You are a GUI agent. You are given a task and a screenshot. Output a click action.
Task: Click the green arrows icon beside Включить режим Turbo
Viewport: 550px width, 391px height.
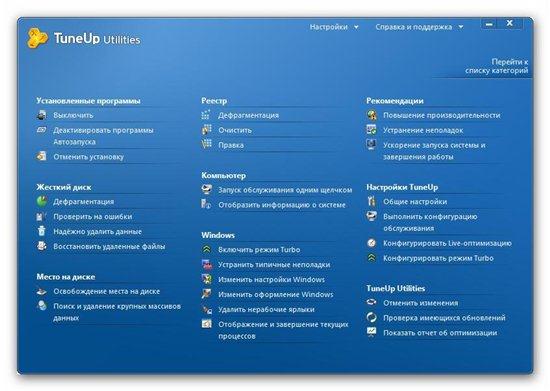pyautogui.click(x=207, y=249)
